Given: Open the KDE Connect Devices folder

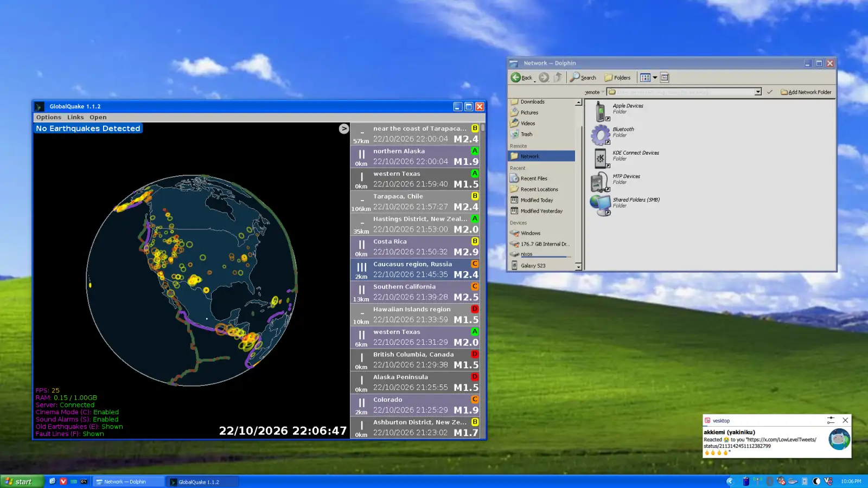Looking at the screenshot, I should point(625,158).
